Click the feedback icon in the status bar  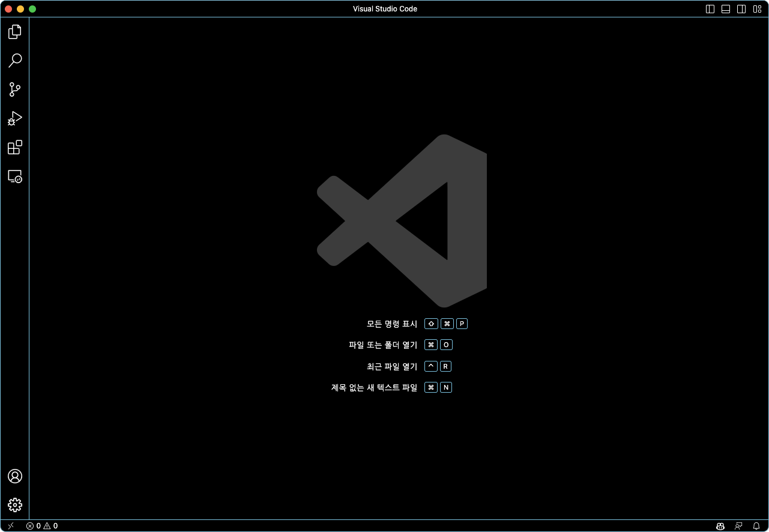coord(738,526)
